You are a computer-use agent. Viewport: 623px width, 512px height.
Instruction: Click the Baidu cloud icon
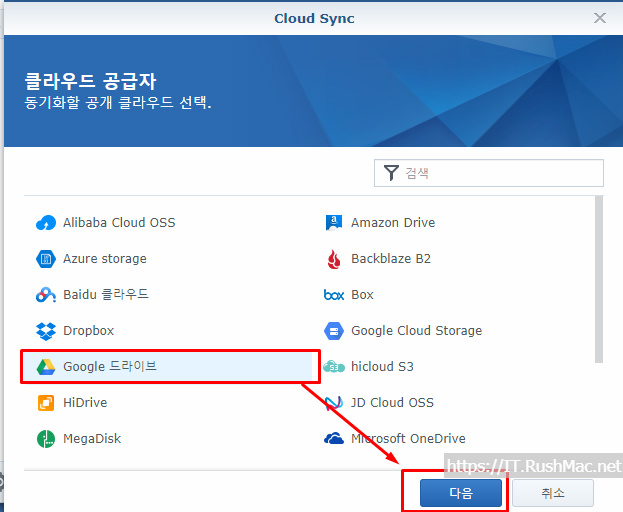click(46, 295)
